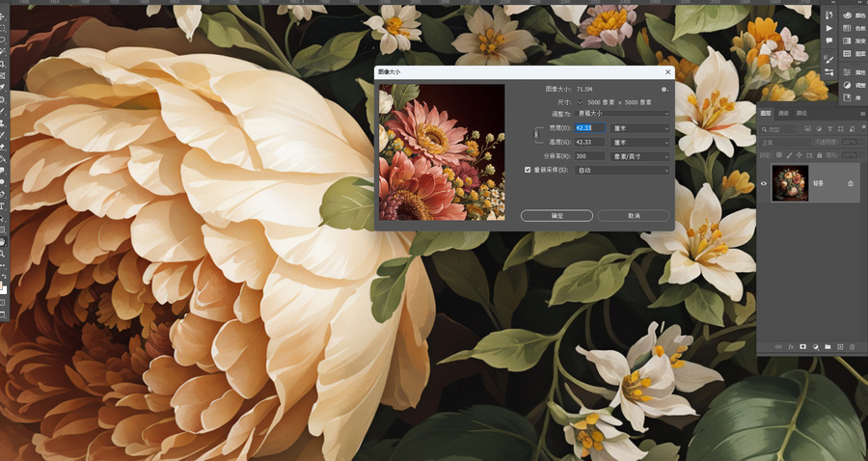Select the Eraser tool
This screenshot has width=868, height=461.
coord(2,147)
